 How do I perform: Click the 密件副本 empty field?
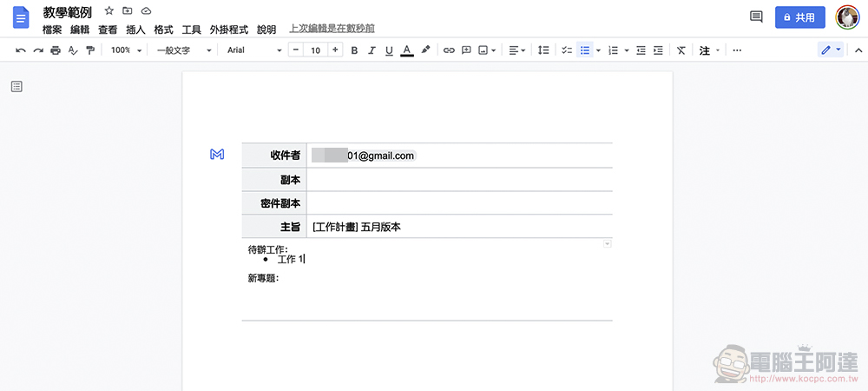(x=459, y=203)
